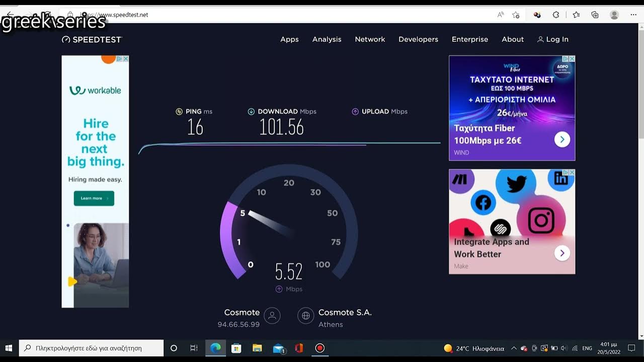Viewport: 644px width, 362px height.
Task: Switch input language via ENG indicator
Action: point(587,348)
